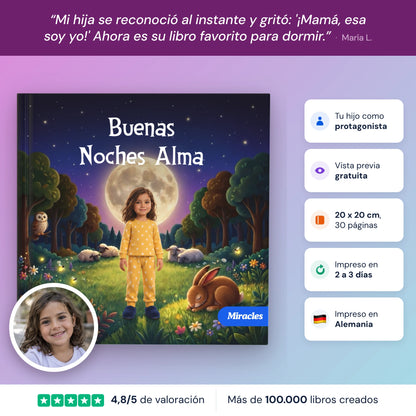Click the Más de 100.000 libros creados text
Image resolution: width=416 pixels, height=416 pixels.
303,400
